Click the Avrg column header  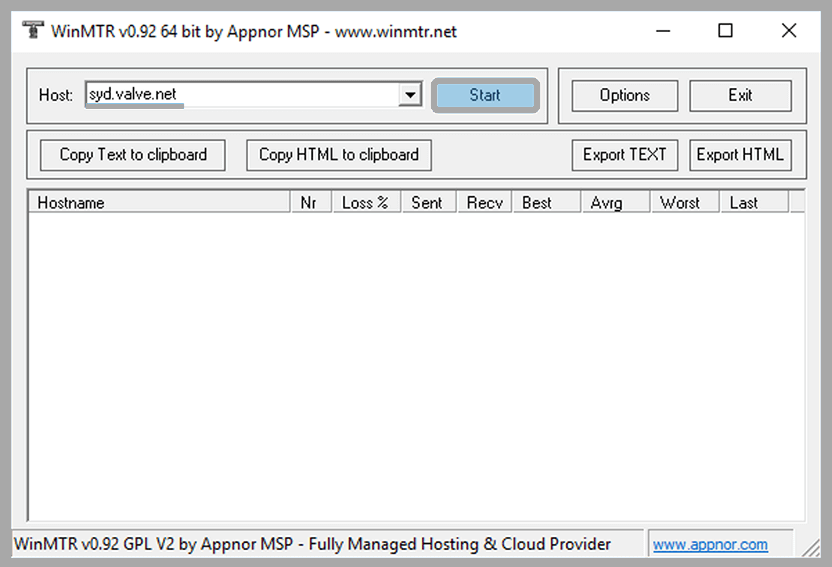click(x=614, y=203)
